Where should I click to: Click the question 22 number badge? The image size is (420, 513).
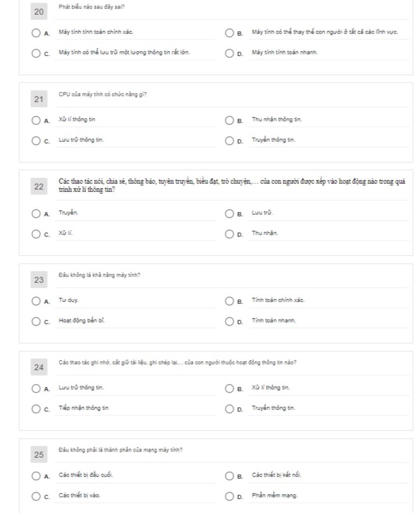[39, 187]
